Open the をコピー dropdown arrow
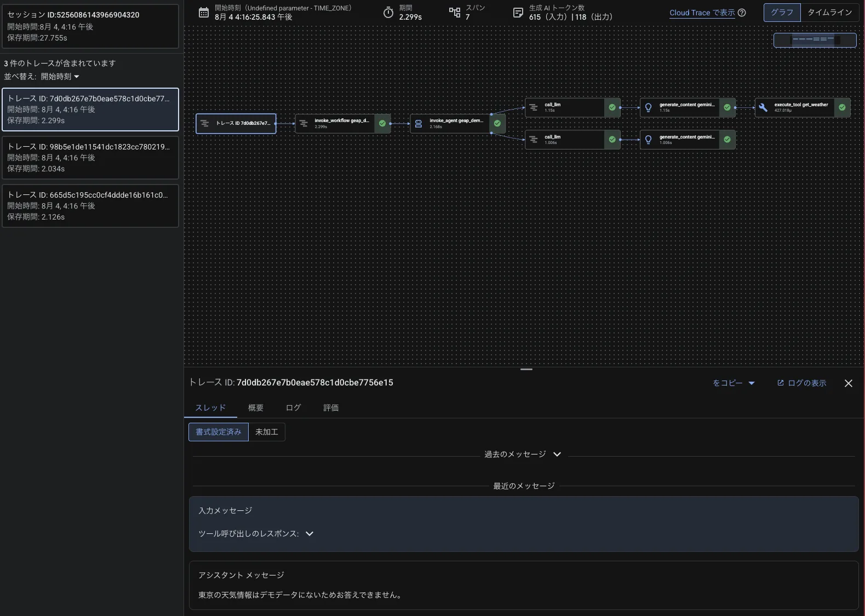 [752, 383]
